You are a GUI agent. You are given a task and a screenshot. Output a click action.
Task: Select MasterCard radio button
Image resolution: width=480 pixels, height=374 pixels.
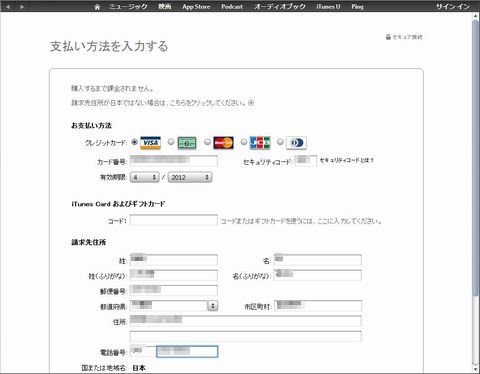(207, 142)
